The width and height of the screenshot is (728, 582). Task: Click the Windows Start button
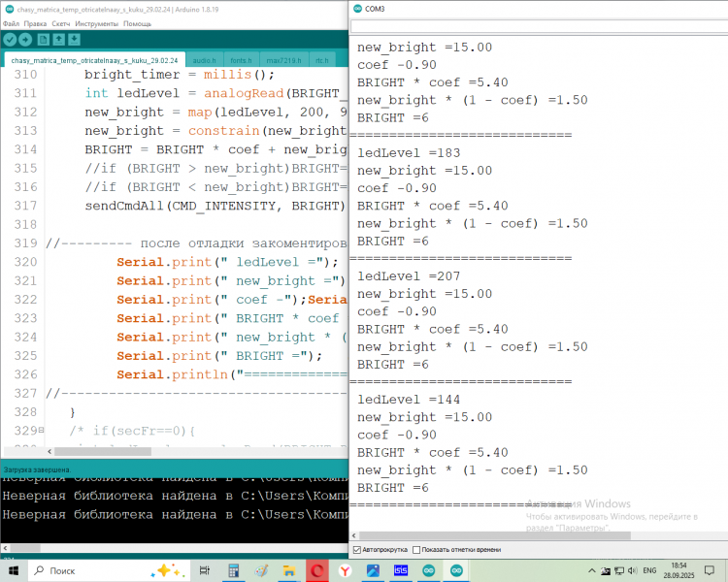[x=14, y=570]
